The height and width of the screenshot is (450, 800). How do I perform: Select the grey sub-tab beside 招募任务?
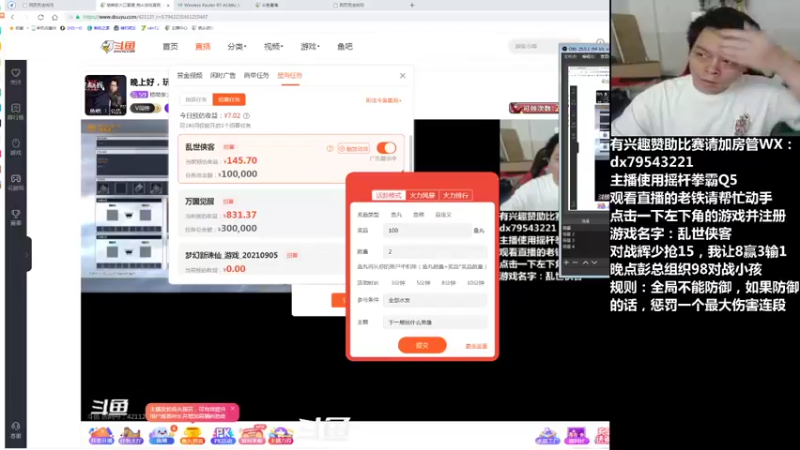click(196, 99)
